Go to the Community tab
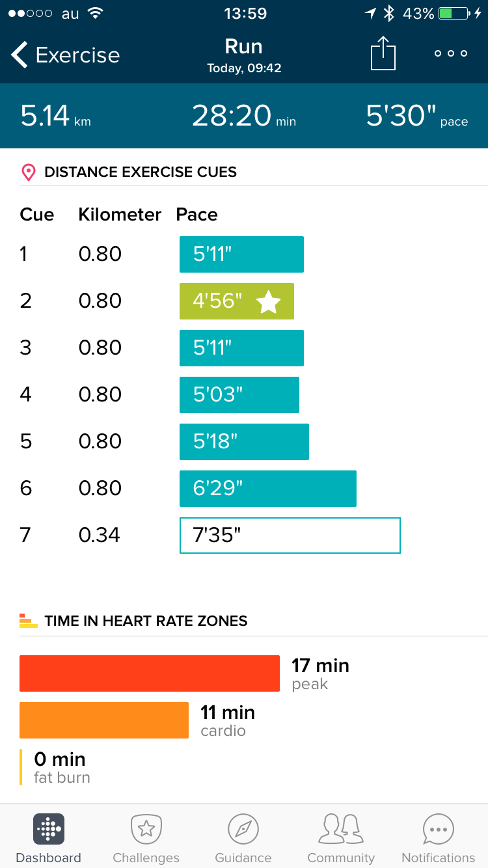This screenshot has width=488, height=868. click(341, 838)
